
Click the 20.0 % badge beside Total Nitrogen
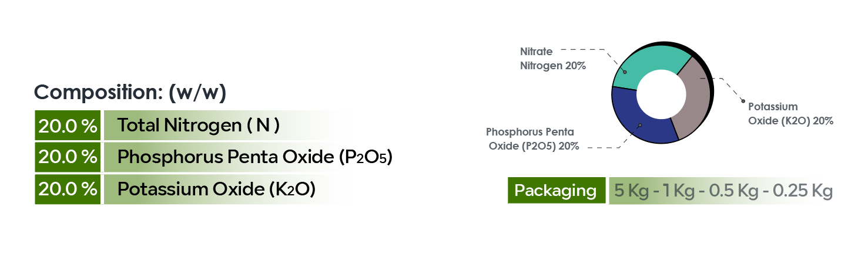point(68,126)
